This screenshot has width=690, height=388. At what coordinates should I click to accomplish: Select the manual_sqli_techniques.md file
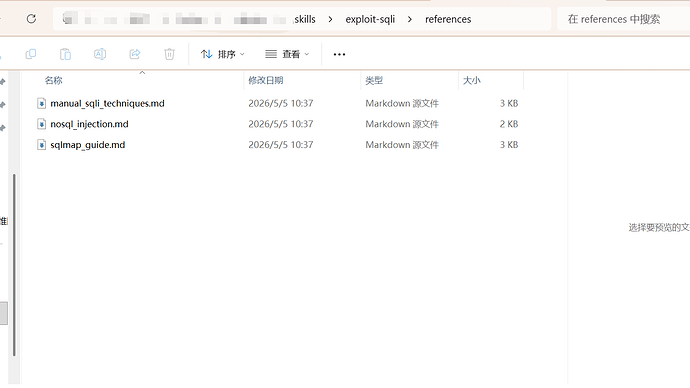pyautogui.click(x=107, y=103)
